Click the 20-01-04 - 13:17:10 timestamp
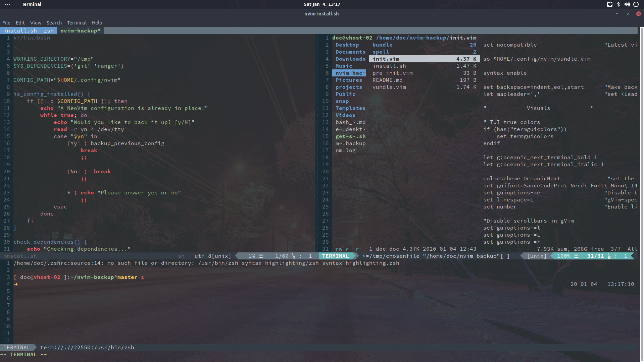The width and height of the screenshot is (644, 362). [x=602, y=284]
